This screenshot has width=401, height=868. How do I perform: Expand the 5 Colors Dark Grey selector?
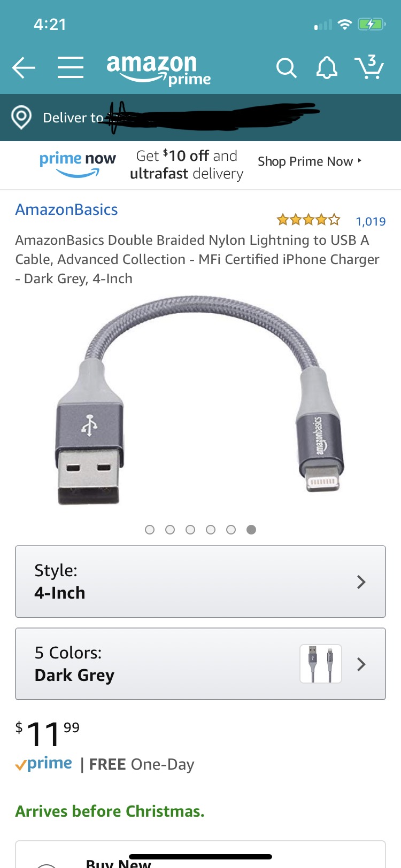[x=200, y=664]
